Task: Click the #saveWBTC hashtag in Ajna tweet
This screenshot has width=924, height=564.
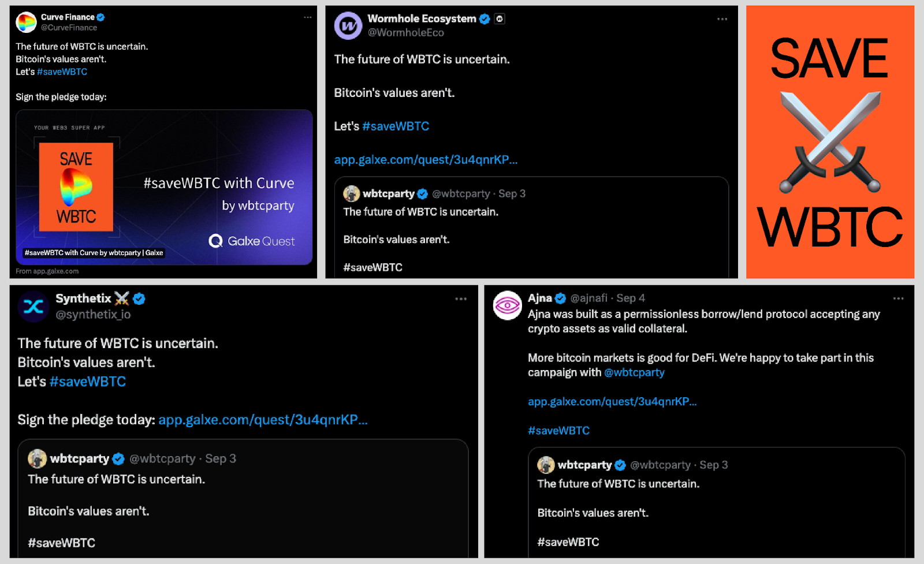Action: pyautogui.click(x=558, y=431)
